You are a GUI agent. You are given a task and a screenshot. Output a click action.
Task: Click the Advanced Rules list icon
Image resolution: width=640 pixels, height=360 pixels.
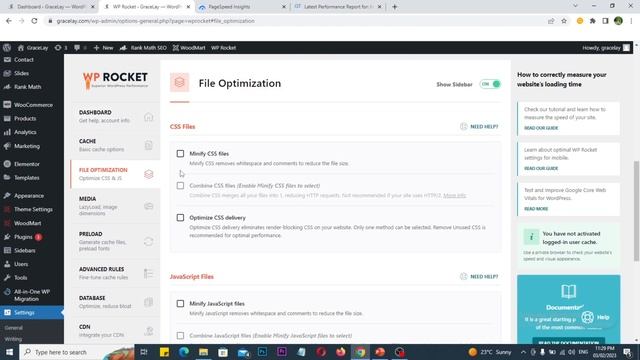[149, 273]
